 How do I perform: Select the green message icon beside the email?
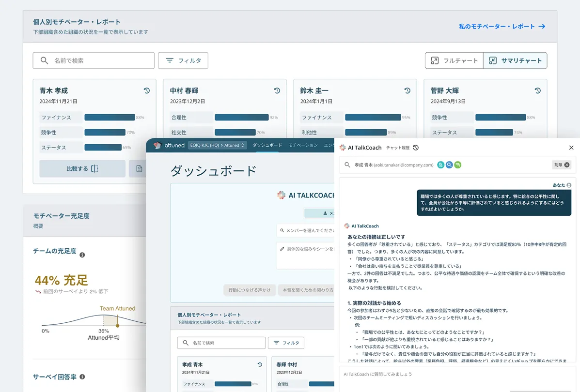[x=458, y=165]
